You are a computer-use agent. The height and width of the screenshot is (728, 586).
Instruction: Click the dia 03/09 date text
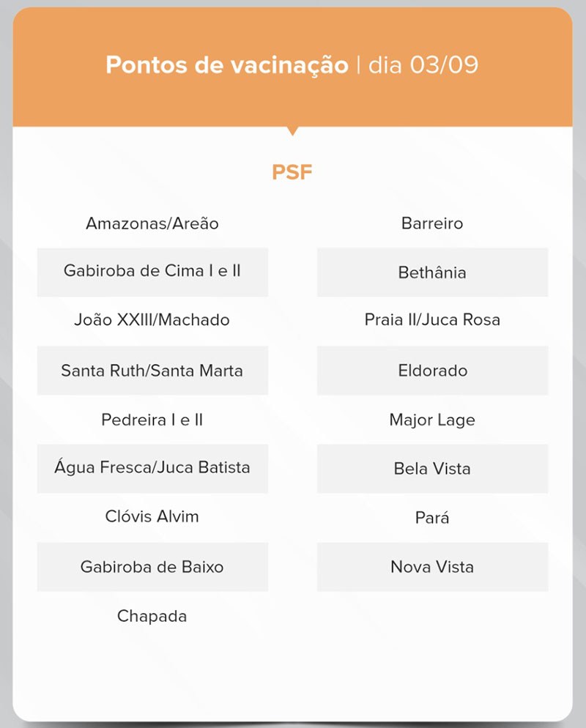pos(423,64)
